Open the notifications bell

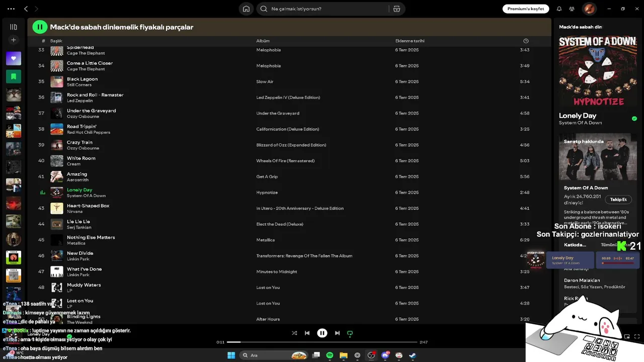coord(559,9)
